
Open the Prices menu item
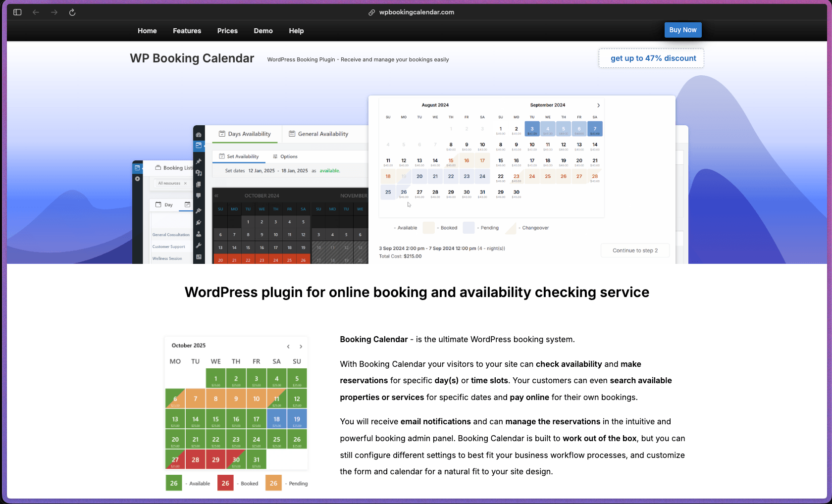[227, 31]
